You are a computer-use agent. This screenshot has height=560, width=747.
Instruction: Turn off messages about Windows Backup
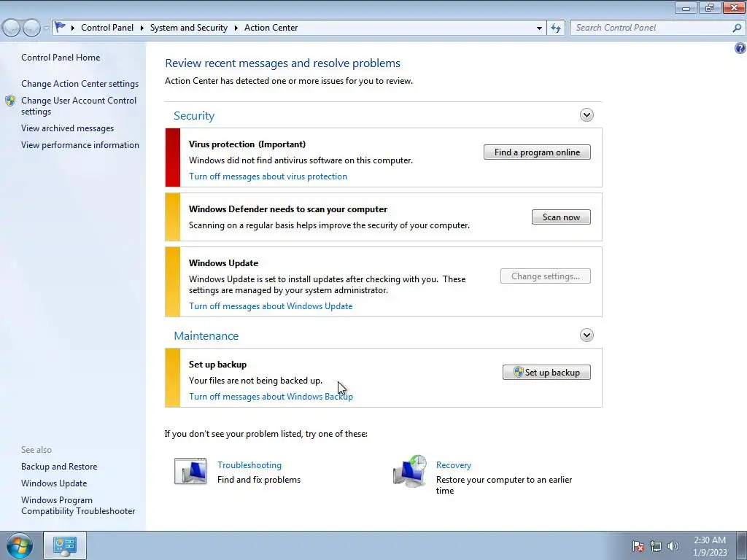coord(271,397)
